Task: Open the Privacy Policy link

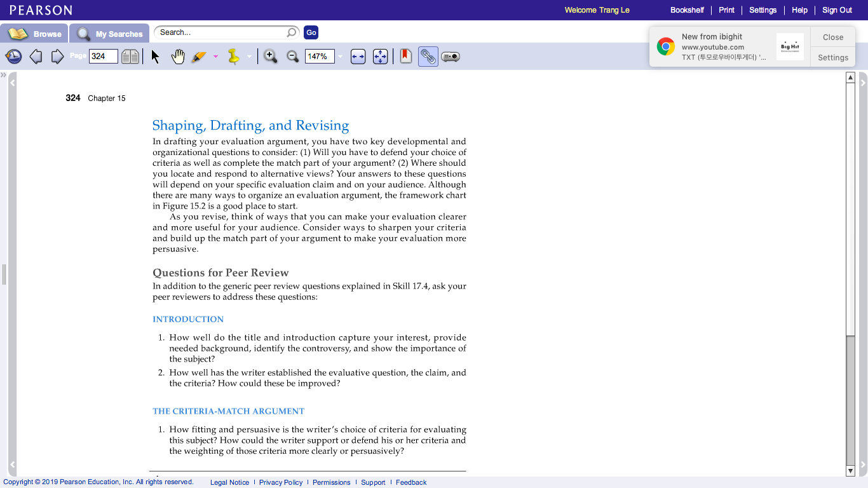Action: pos(281,482)
